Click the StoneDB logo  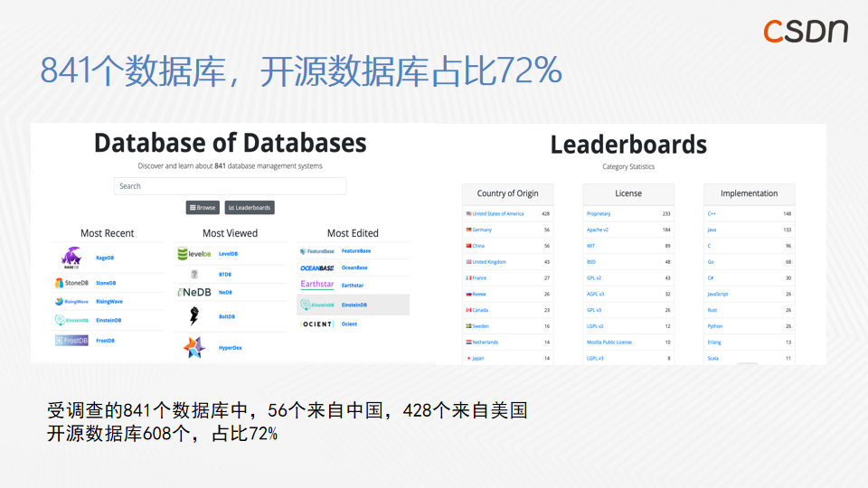(x=71, y=283)
